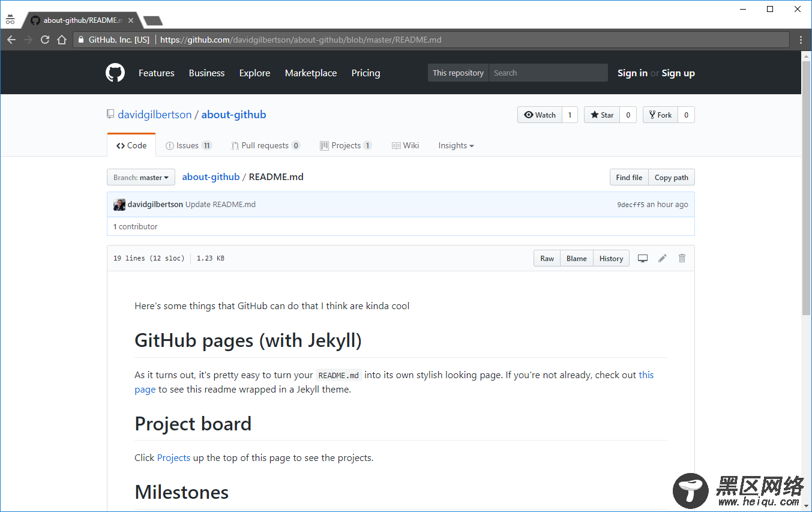Screen dimensions: 812x512
Task: Open the davidgilbertson owner link
Action: (155, 114)
